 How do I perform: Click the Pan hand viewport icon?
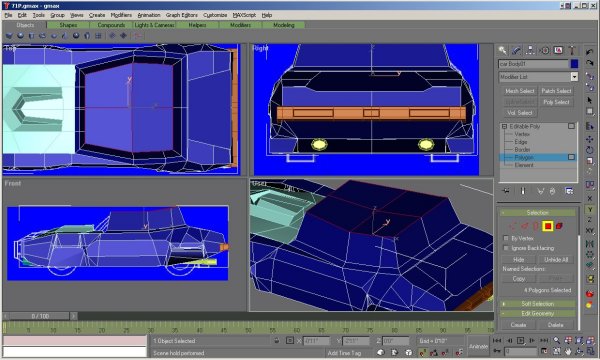(x=568, y=351)
